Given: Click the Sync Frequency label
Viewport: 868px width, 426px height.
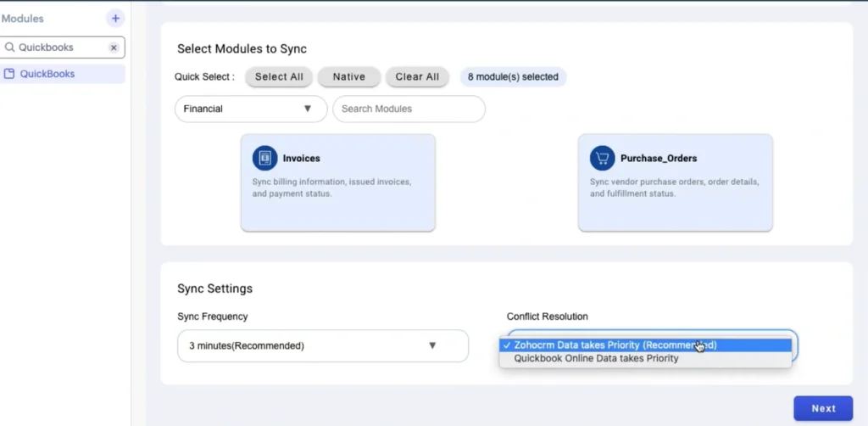Looking at the screenshot, I should [213, 317].
